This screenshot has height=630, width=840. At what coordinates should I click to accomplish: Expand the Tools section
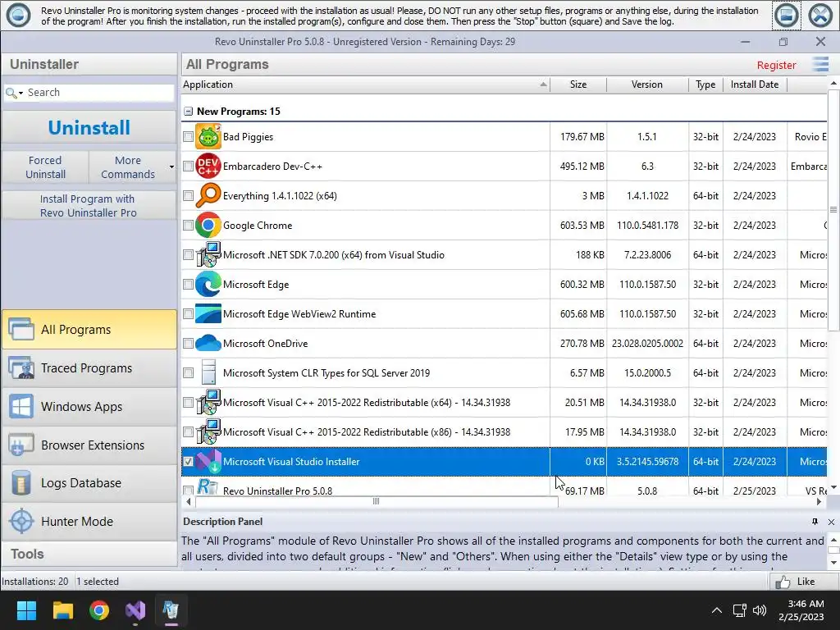[89, 554]
